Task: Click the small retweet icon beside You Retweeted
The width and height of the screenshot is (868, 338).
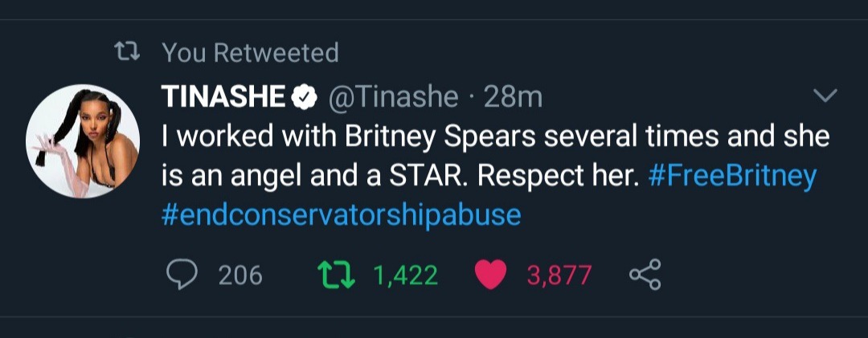Action: pos(128,53)
